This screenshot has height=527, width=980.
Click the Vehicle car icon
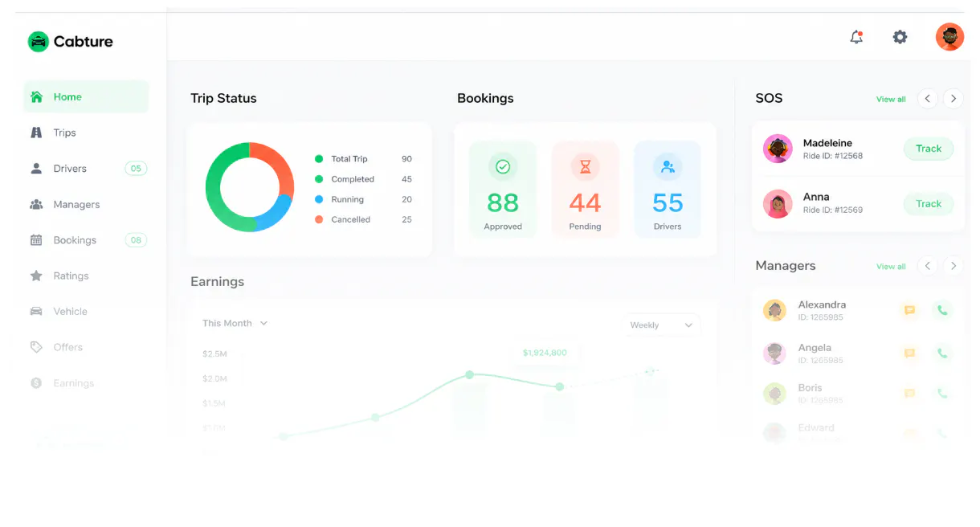(x=36, y=312)
